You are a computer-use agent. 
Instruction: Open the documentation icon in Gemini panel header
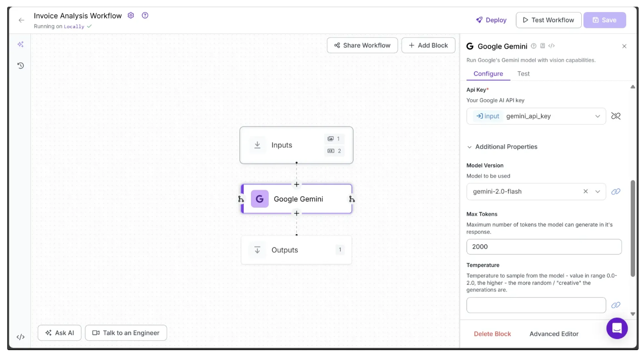click(x=543, y=46)
